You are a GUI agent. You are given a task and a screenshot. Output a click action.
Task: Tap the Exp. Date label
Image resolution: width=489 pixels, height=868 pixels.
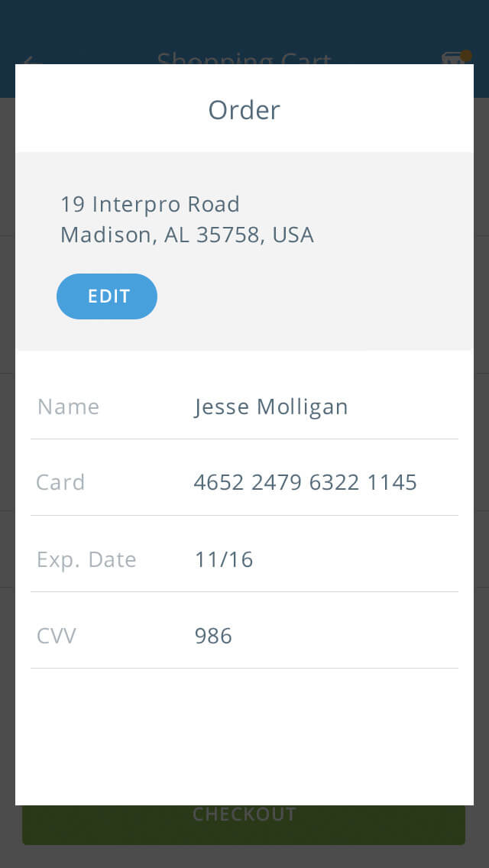click(x=86, y=559)
